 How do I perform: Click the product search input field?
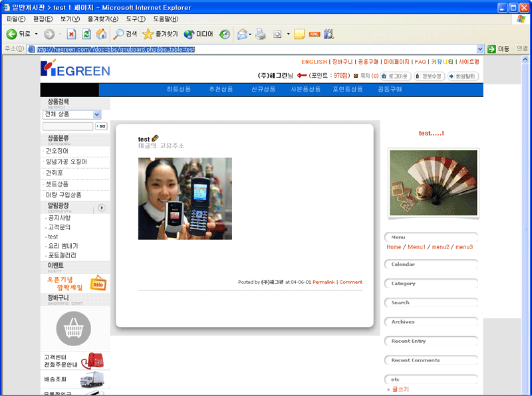coord(68,126)
